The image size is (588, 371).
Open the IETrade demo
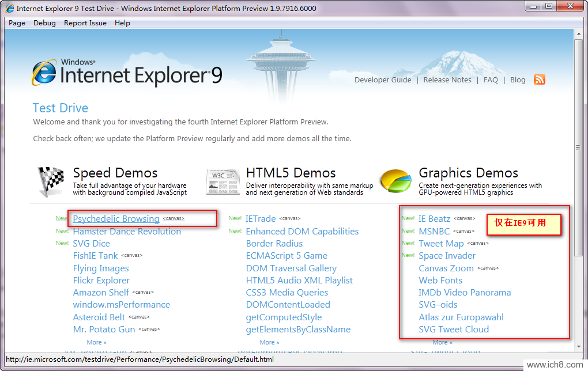(261, 218)
